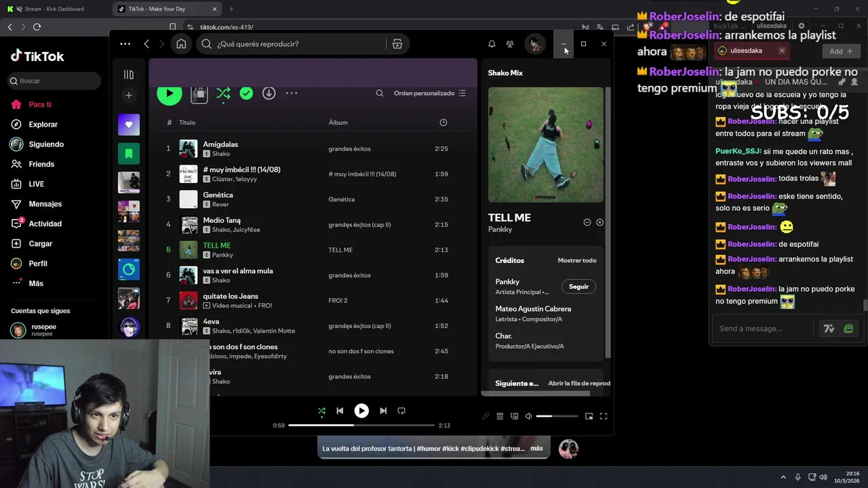
Task: Play the current track in player bar
Action: click(361, 411)
